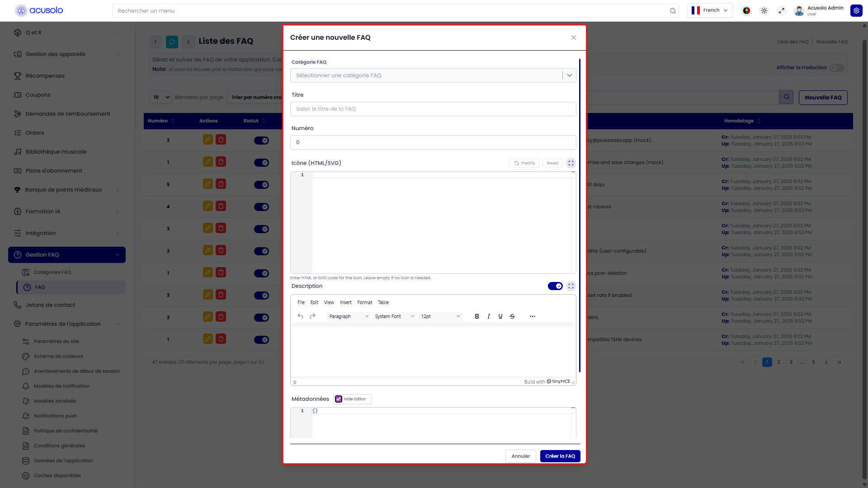Viewport: 868px width, 488px height.
Task: Expand Description editor to fullscreen
Action: [x=571, y=286]
